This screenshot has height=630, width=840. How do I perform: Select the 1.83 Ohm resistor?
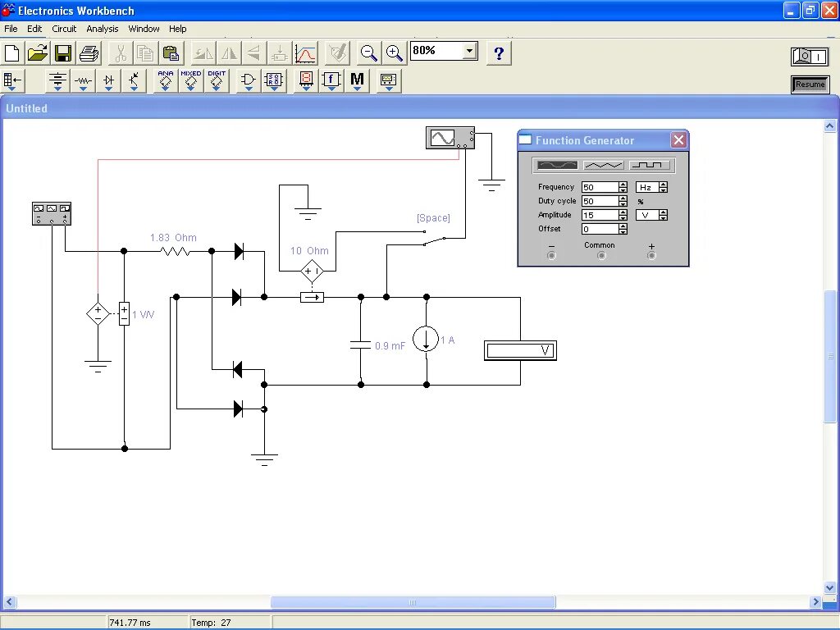coord(175,251)
